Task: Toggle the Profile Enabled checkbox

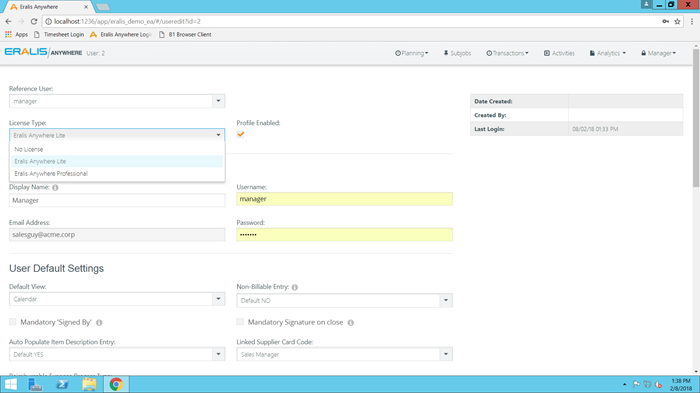Action: click(x=241, y=134)
